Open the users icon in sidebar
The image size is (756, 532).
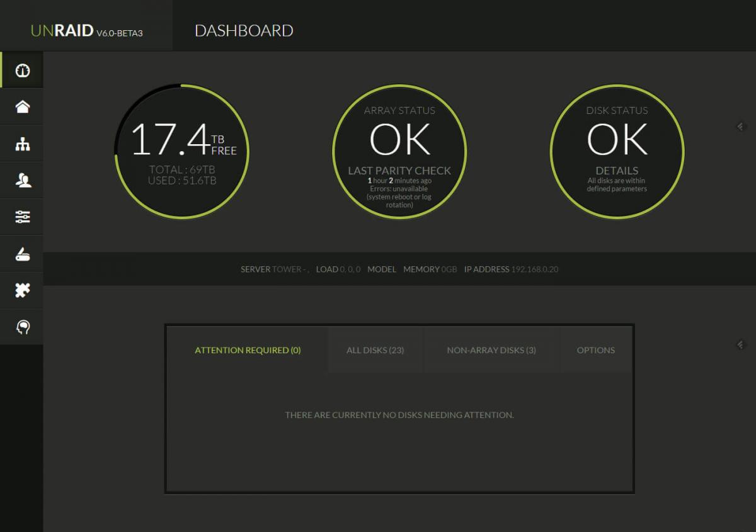(23, 181)
